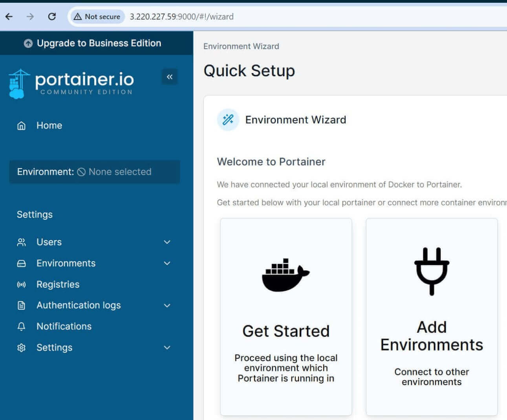The image size is (507, 420).
Task: Open the Environments sidebar item
Action: (x=66, y=263)
